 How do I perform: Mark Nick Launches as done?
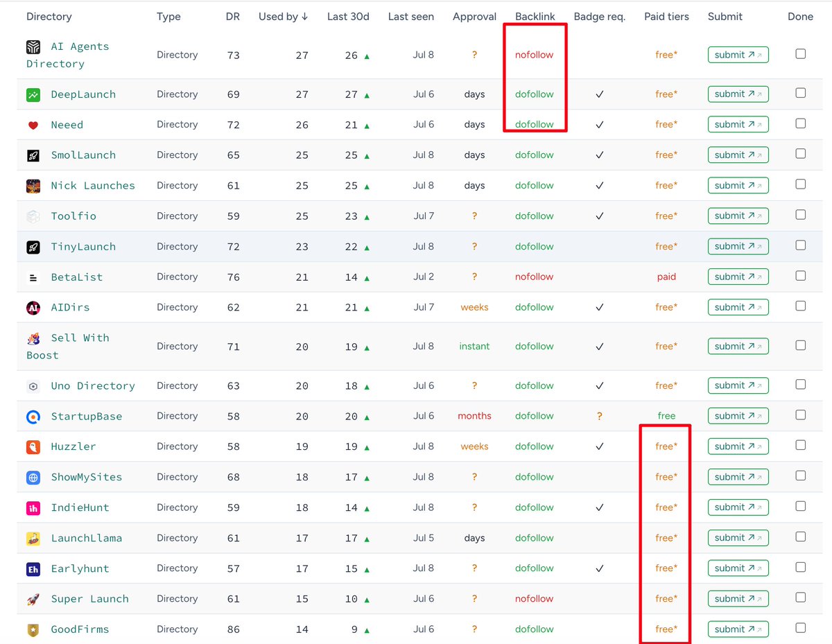pyautogui.click(x=801, y=184)
